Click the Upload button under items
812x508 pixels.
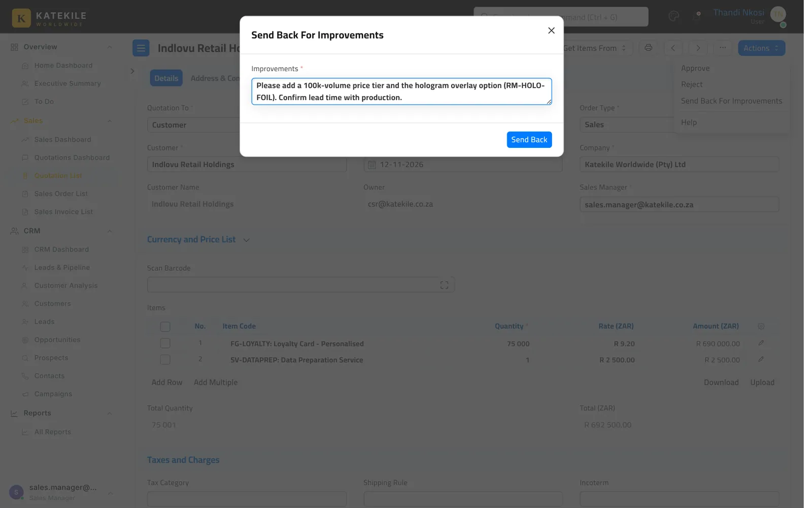coord(762,383)
